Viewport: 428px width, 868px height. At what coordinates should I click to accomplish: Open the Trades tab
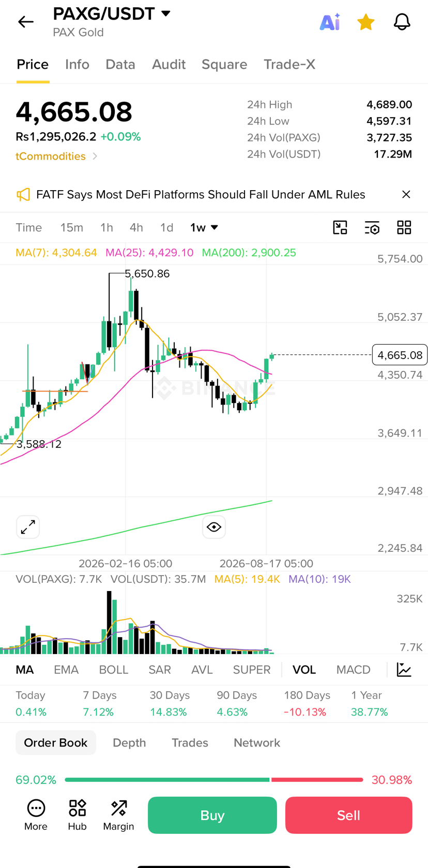(x=190, y=742)
